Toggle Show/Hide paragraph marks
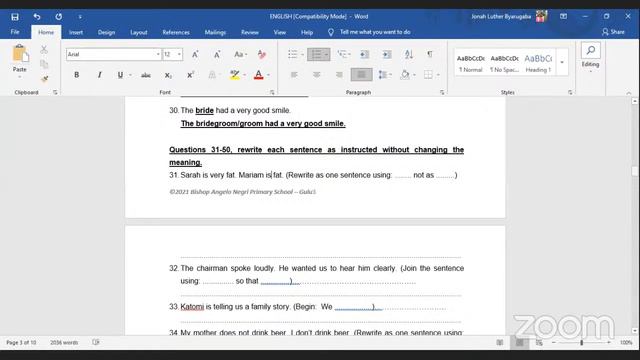Image resolution: width=640 pixels, height=360 pixels. click(x=430, y=54)
